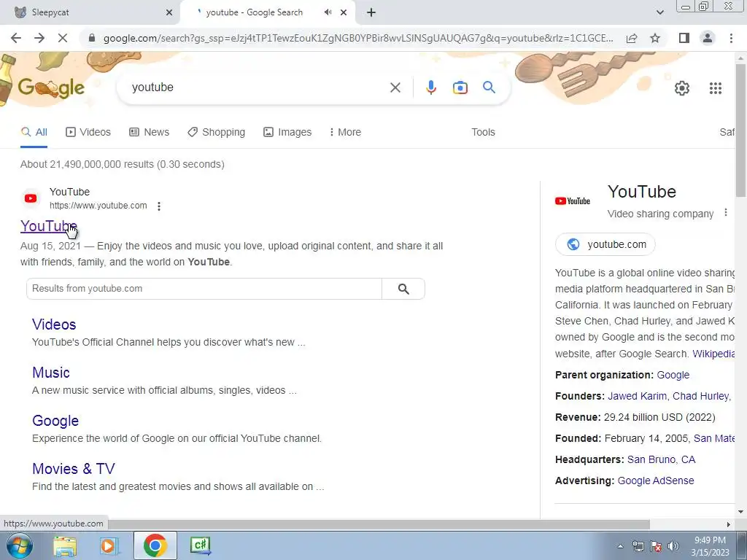
Task: Show hidden system tray icons
Action: 620,546
